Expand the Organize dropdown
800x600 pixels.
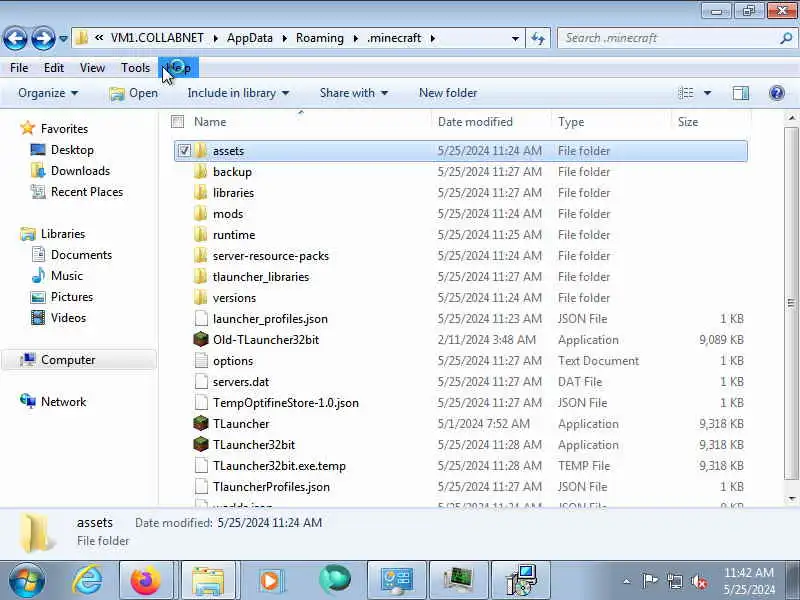48,93
